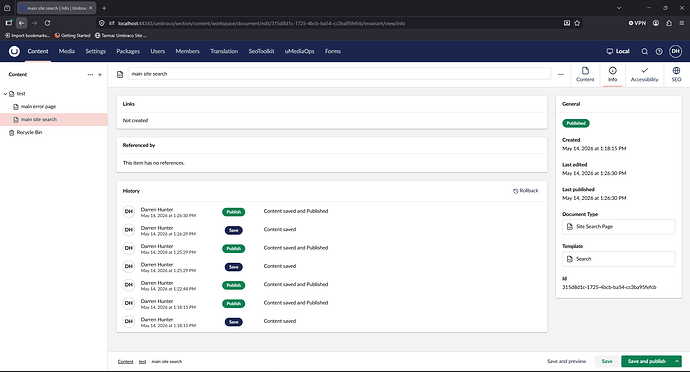Open browser account profile icon
The height and width of the screenshot is (372, 690).
tap(656, 23)
